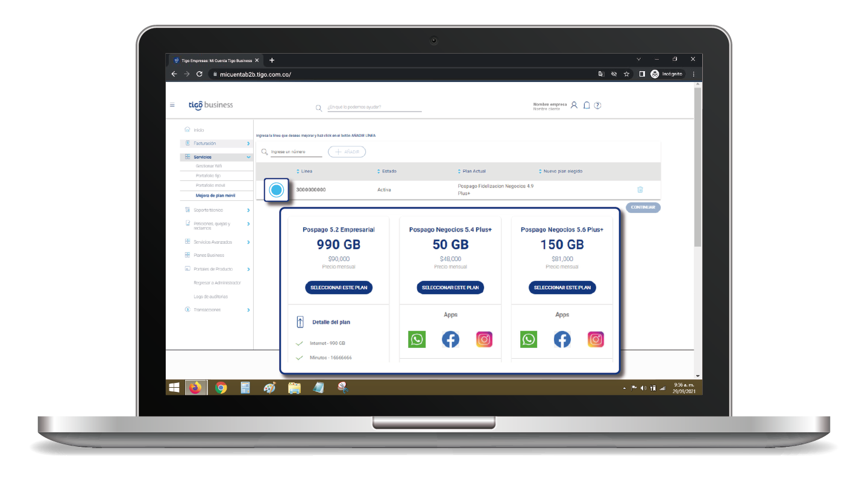Open Mejora de plan móvil

point(215,195)
